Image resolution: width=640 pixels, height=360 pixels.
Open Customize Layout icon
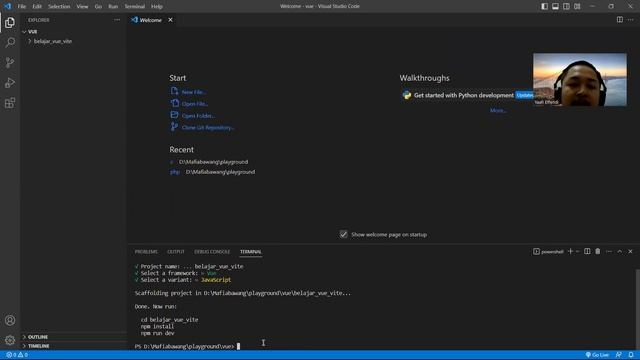(x=577, y=6)
